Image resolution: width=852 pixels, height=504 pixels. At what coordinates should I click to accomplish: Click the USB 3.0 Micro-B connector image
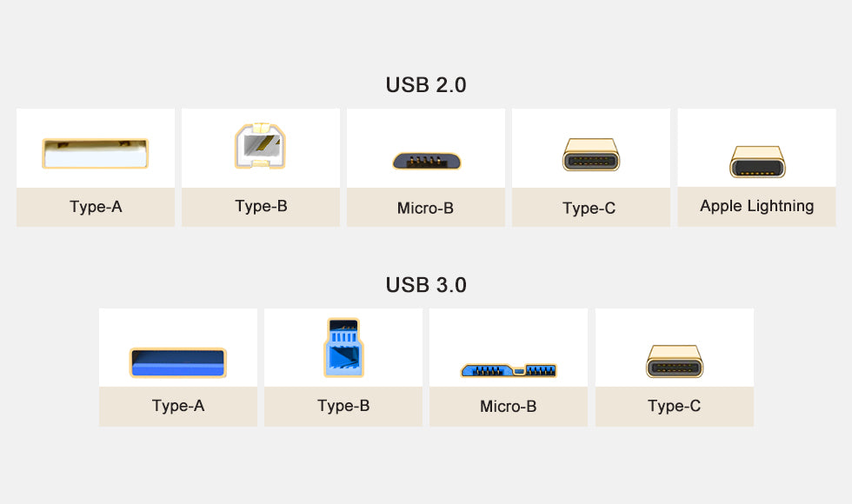509,370
